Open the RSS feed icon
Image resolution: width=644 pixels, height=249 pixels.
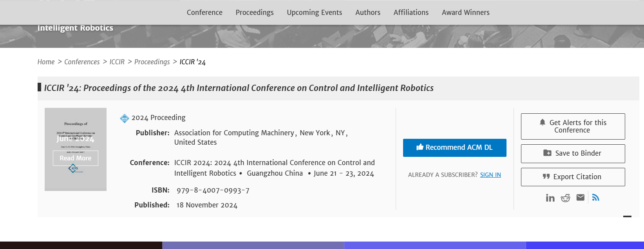596,198
